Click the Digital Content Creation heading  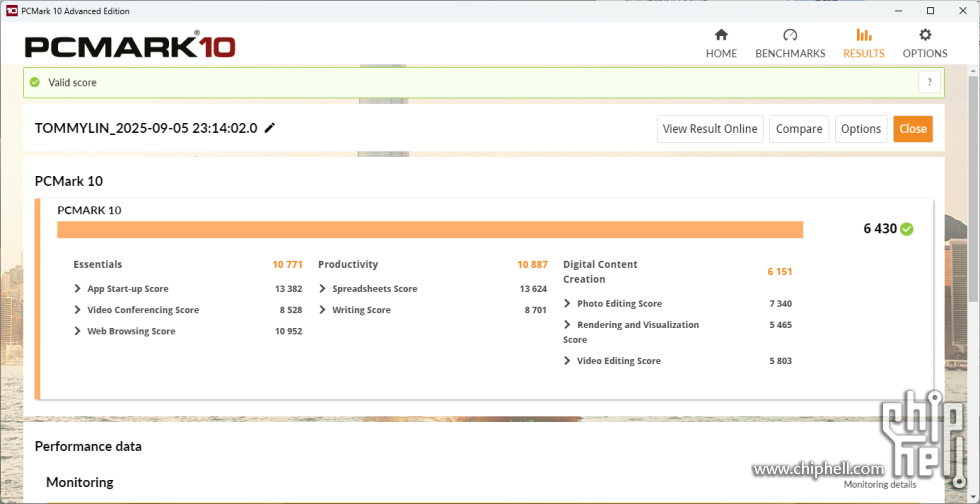click(x=600, y=271)
